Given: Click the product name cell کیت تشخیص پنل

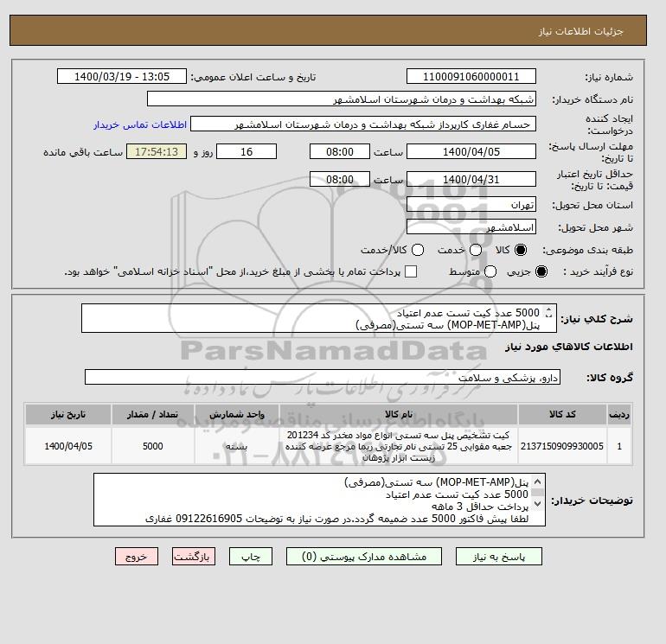Looking at the screenshot, I should [x=399, y=446].
